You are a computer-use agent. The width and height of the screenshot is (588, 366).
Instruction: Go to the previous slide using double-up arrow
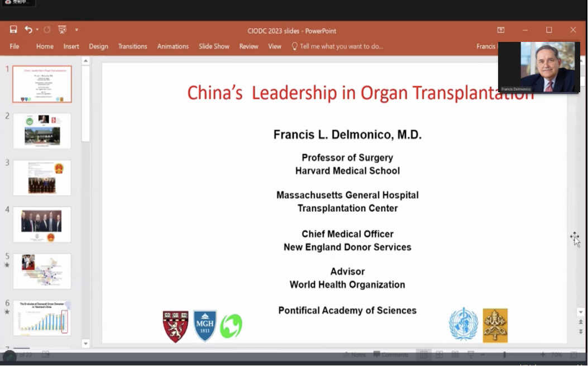point(581,322)
